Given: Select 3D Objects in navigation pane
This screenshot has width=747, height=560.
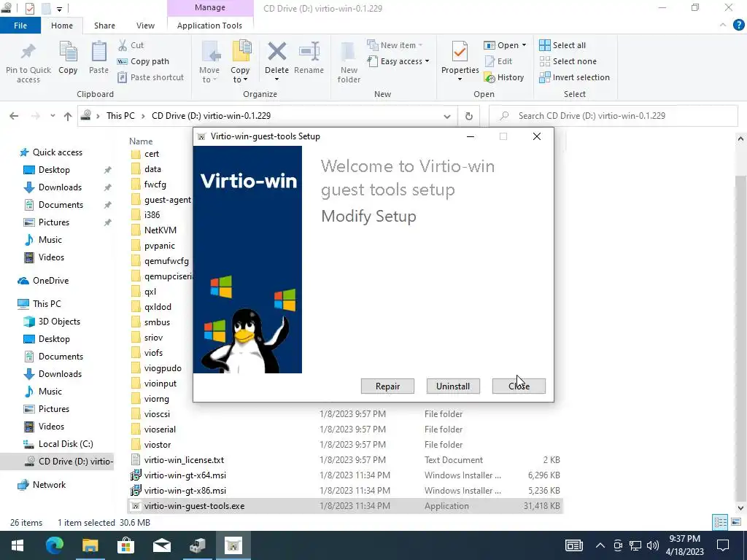Looking at the screenshot, I should coord(59,322).
